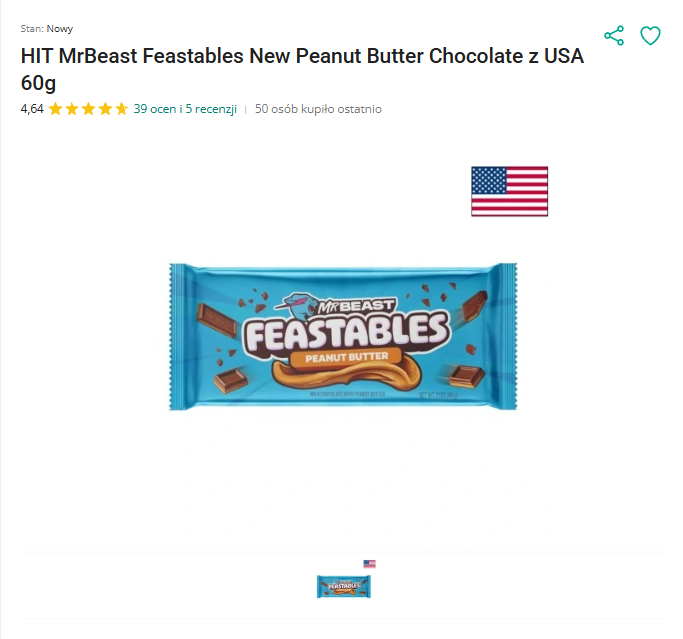Viewport: 683px width, 639px height.
Task: Click the share icon
Action: pyautogui.click(x=614, y=36)
